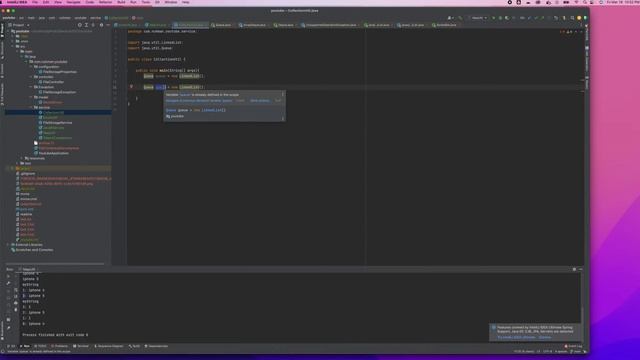Screen dimensions: 640x360
Task: Click Expand All icon in Project panel
Action: 86,25
